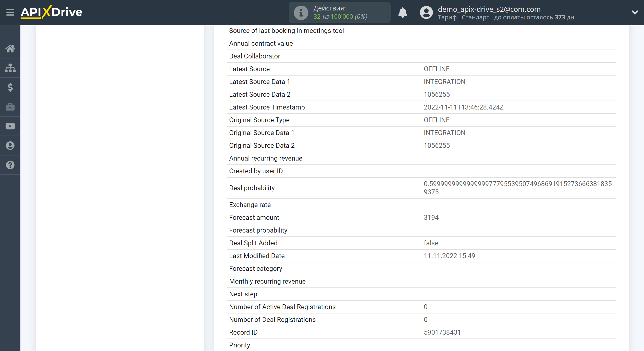This screenshot has width=644, height=351.
Task: Click the Original Source Type label
Action: tap(259, 120)
